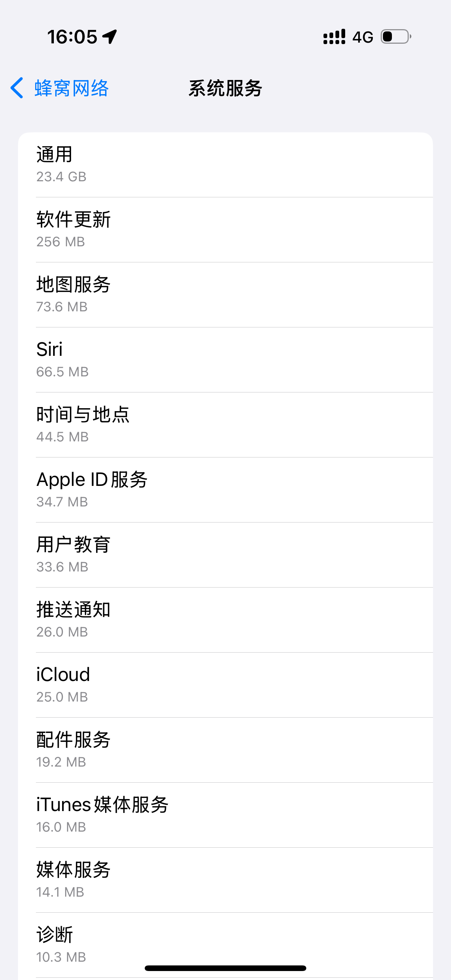Tap the Apple ID 服务 row
This screenshot has width=451, height=980.
tap(225, 490)
